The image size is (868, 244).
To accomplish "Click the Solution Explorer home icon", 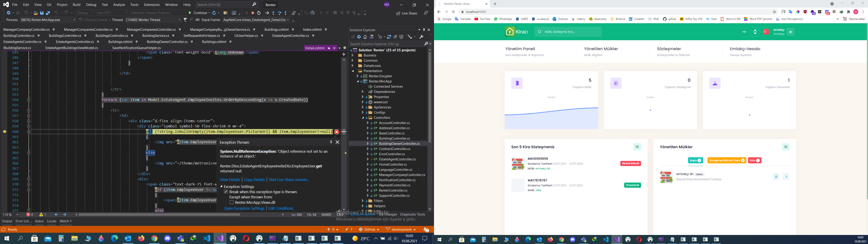I will pos(365,37).
